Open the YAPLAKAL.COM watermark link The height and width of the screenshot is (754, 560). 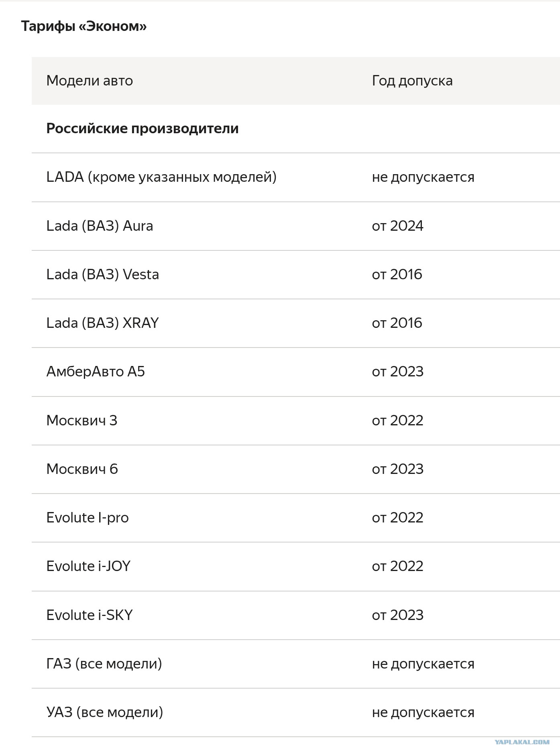click(x=522, y=742)
